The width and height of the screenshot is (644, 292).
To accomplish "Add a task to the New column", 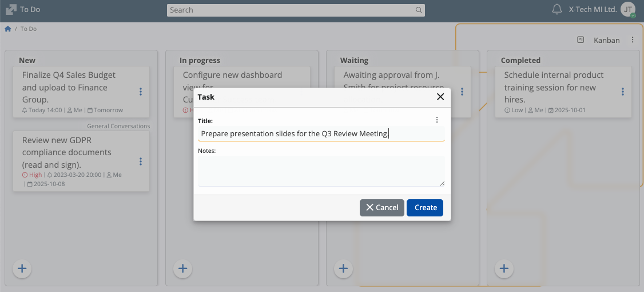I will [22, 268].
